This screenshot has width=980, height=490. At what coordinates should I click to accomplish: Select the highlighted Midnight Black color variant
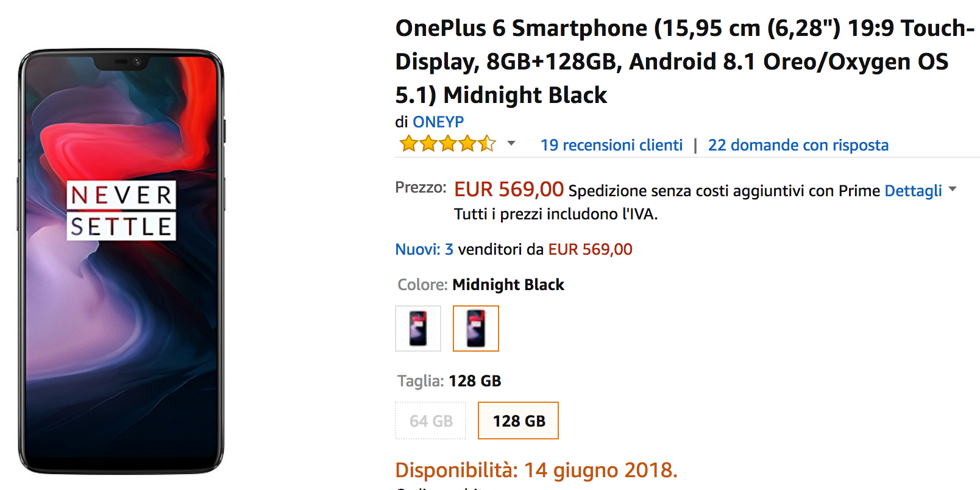point(475,328)
